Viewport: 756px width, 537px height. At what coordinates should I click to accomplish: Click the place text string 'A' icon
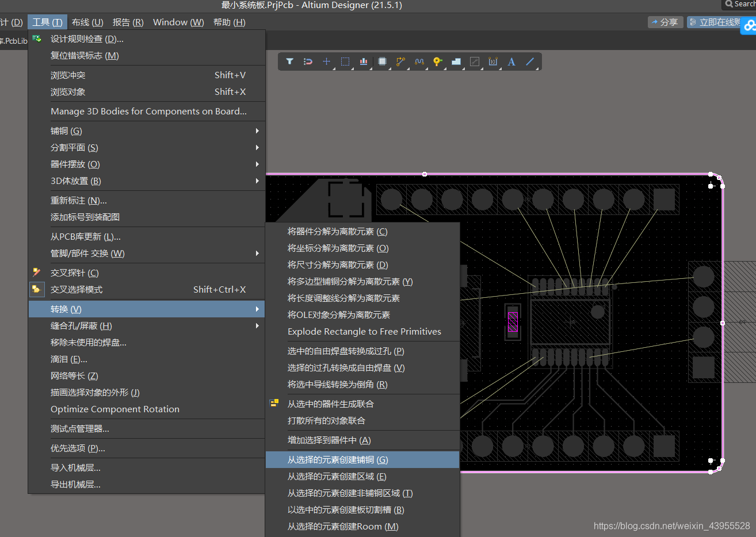(x=511, y=62)
